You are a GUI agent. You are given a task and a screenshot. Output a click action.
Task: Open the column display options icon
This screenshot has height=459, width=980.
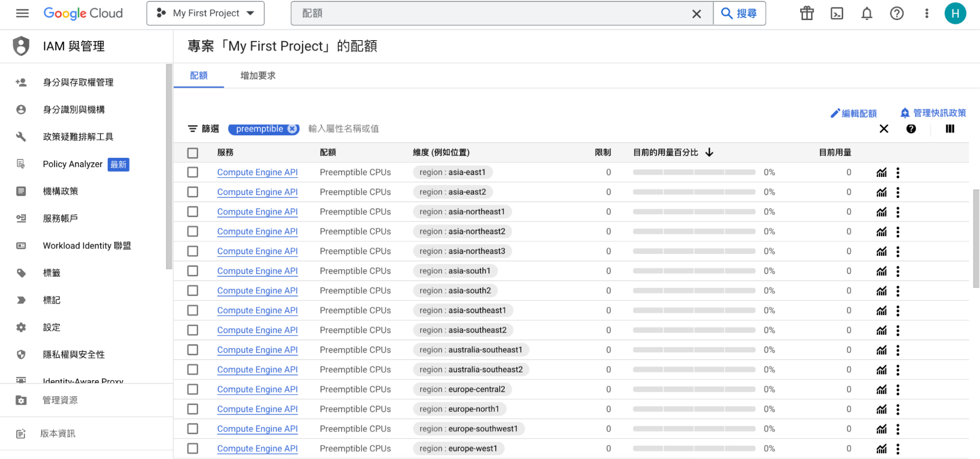tap(950, 129)
